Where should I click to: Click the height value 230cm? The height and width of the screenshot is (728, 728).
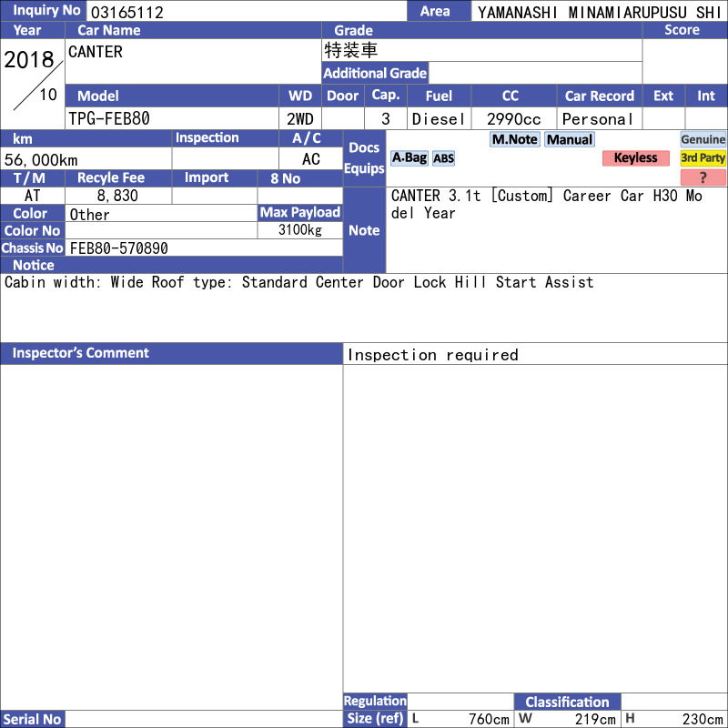click(x=703, y=719)
